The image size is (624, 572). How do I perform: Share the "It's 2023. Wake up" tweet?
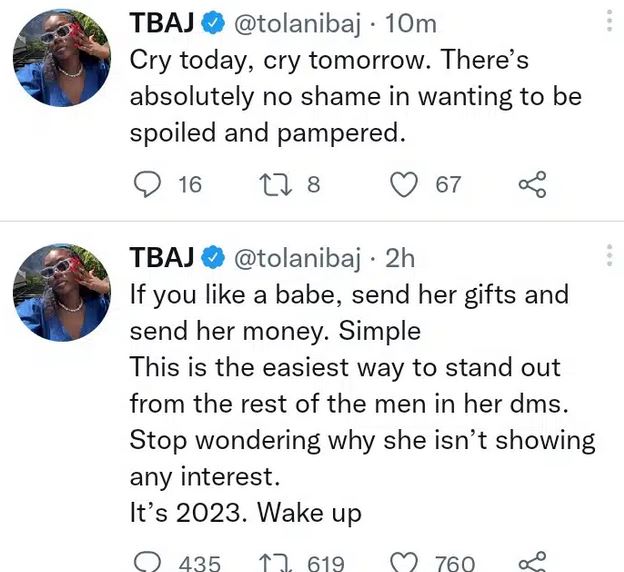[x=532, y=562]
